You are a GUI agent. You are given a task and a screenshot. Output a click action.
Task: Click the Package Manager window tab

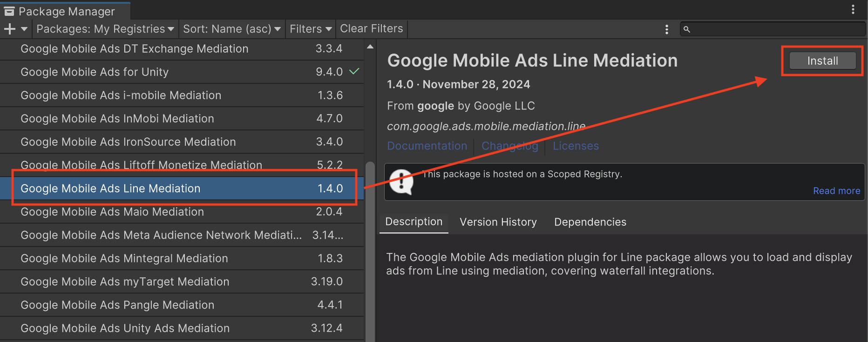pos(60,11)
